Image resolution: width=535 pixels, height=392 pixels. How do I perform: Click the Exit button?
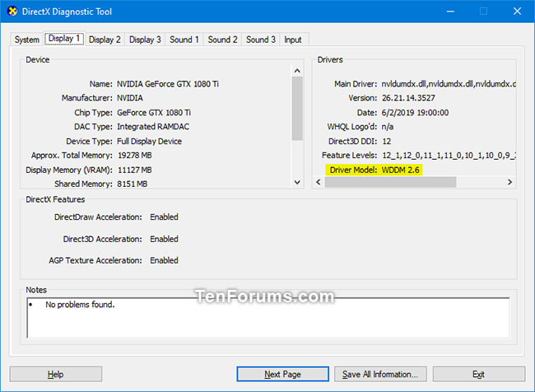479,374
